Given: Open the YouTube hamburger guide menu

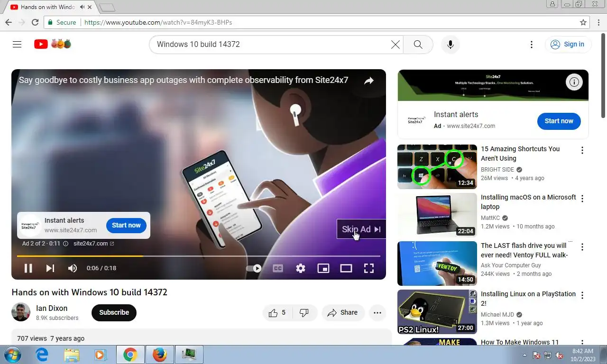Looking at the screenshot, I should point(17,44).
